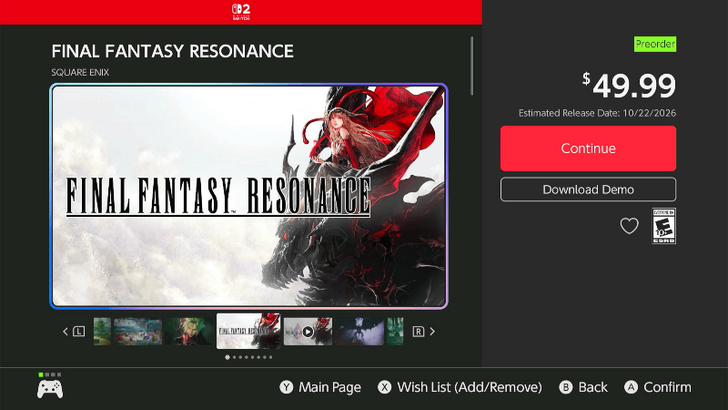Click the L shoulder button icon

point(79,332)
